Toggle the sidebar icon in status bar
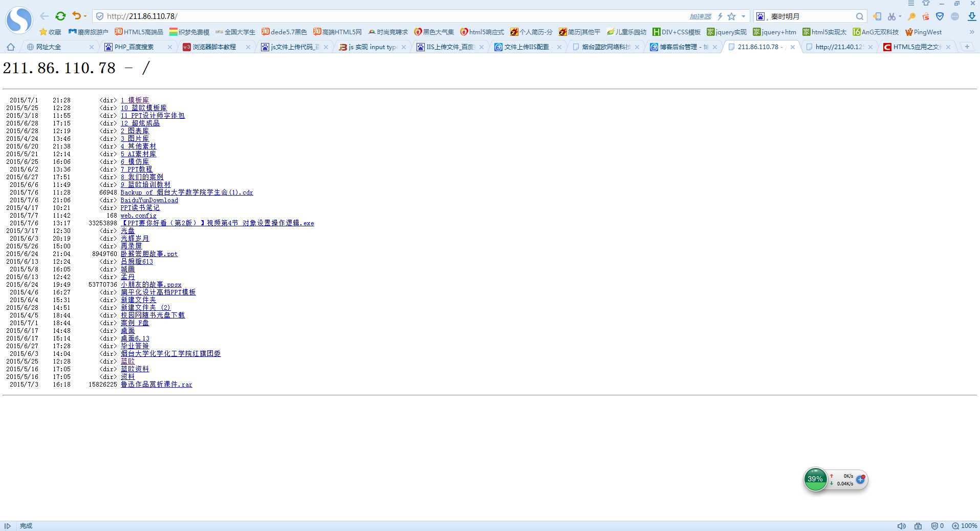The height and width of the screenshot is (531, 980). click(x=8, y=526)
